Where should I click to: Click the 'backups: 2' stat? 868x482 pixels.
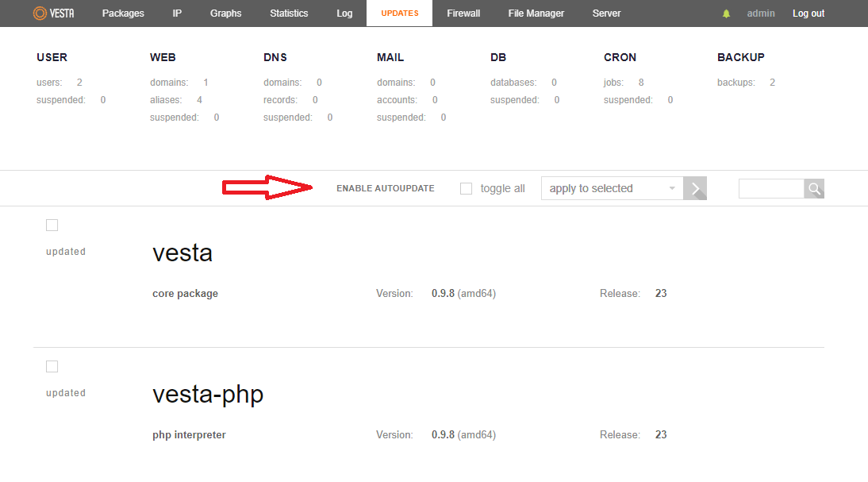pyautogui.click(x=747, y=83)
